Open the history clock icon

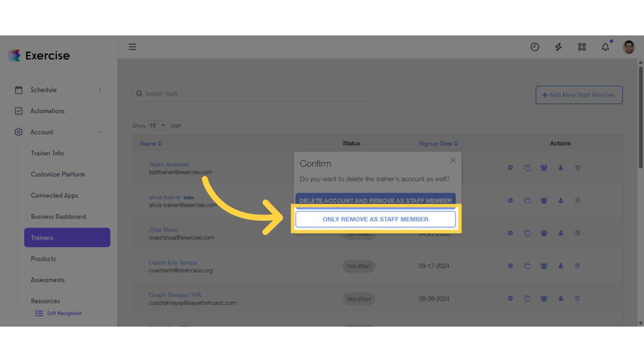pyautogui.click(x=535, y=47)
